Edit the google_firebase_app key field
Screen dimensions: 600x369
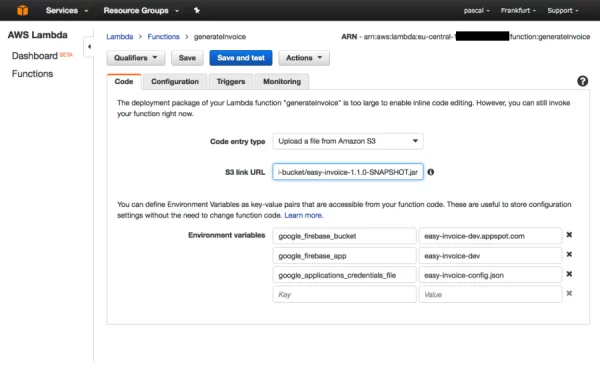click(x=344, y=255)
